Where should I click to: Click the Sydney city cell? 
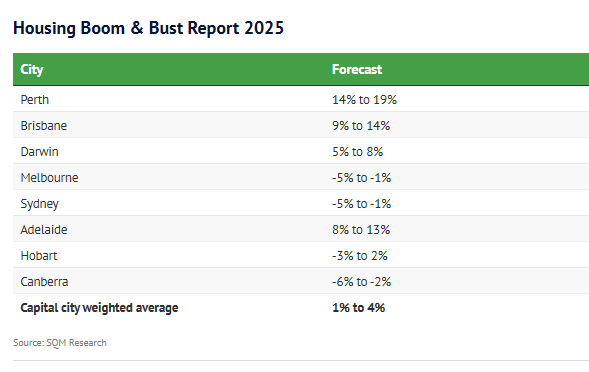pos(39,204)
